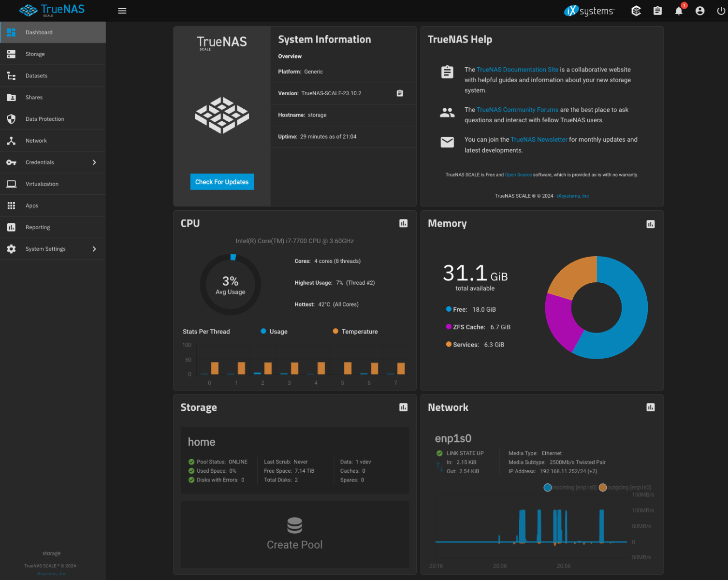Select Data Protection in sidebar

tap(53, 119)
